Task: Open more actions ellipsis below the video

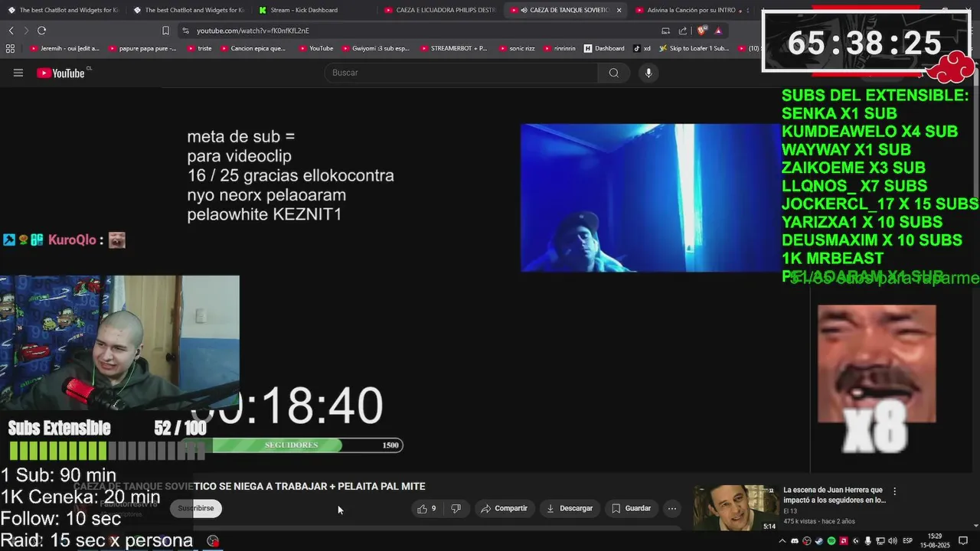Action: click(x=671, y=508)
